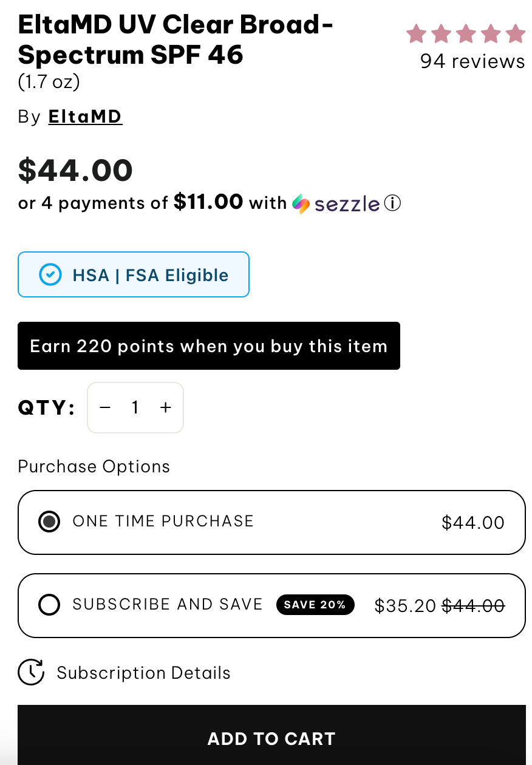Image resolution: width=532 pixels, height=765 pixels.
Task: Increase quantity with plus button
Action: click(x=165, y=407)
